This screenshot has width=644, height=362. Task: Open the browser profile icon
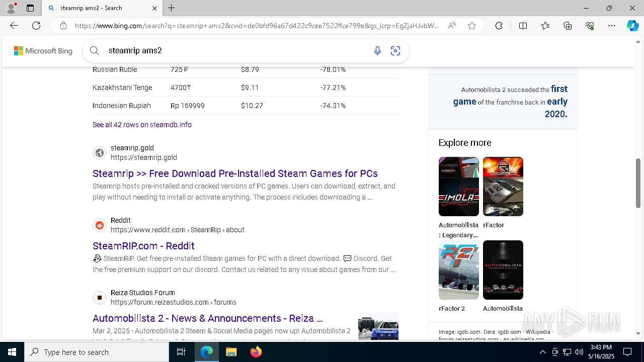11,8
